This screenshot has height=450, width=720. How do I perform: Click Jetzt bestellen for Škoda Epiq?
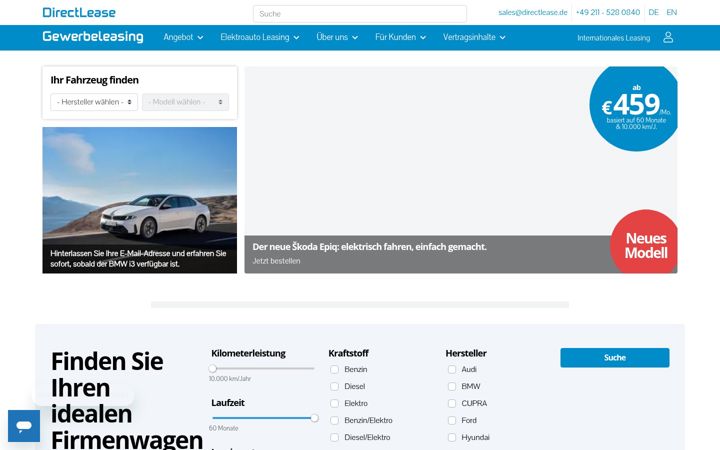pos(276,261)
